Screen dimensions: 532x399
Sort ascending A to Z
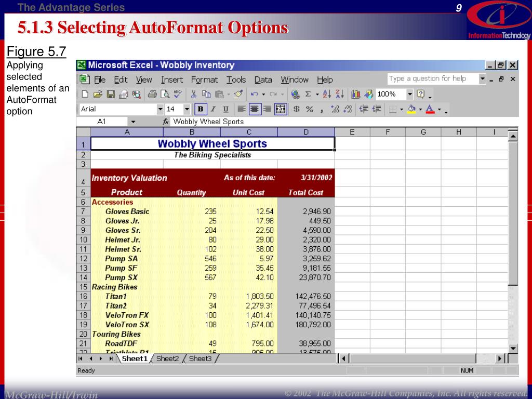[x=327, y=95]
